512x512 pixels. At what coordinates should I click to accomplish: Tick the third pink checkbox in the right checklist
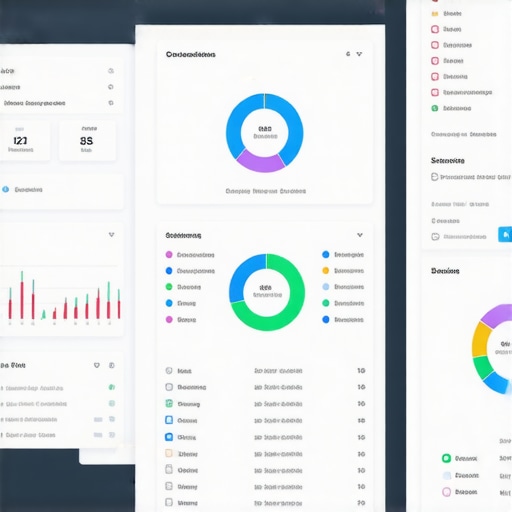pyautogui.click(x=435, y=61)
